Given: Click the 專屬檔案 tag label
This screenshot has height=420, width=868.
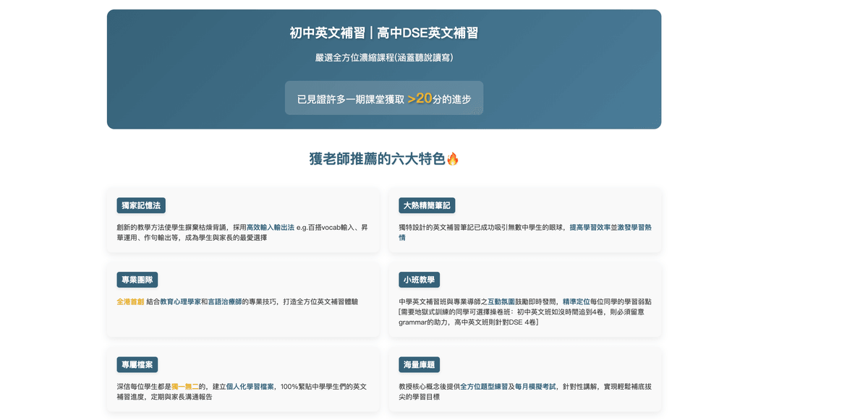Looking at the screenshot, I should (x=137, y=365).
